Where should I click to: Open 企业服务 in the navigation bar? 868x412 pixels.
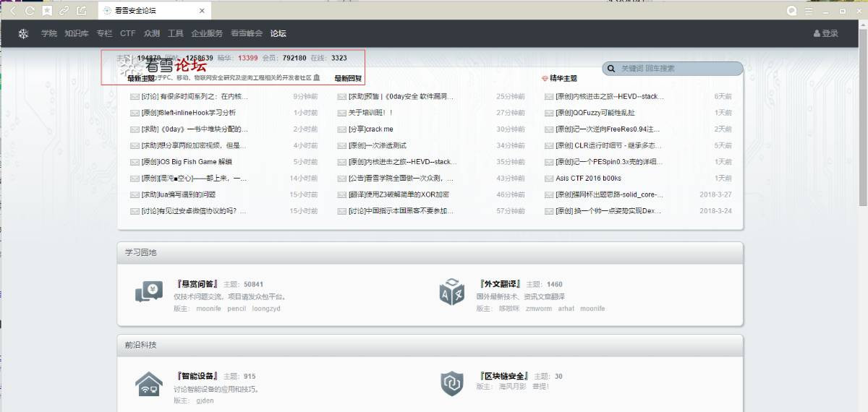(x=207, y=34)
